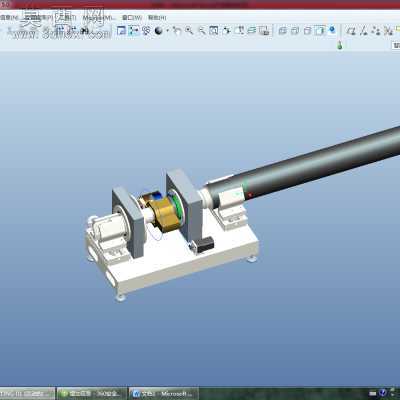Viewport: 400px width, 400px height.
Task: Open the Manikin(M) menu
Action: click(x=99, y=18)
